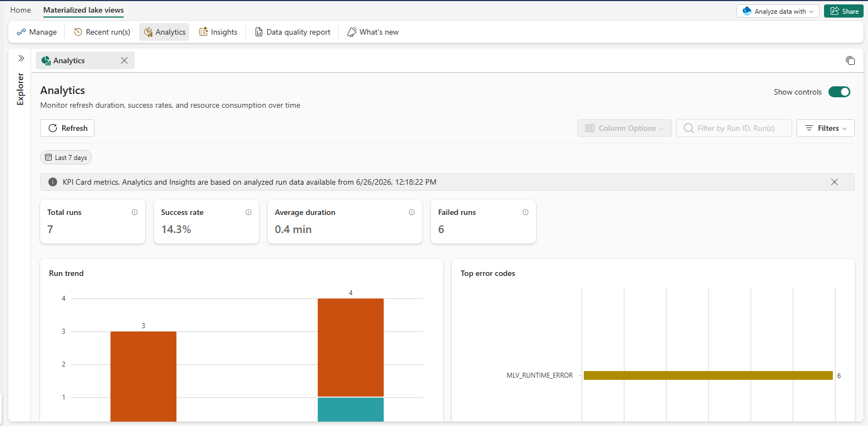The height and width of the screenshot is (426, 868).
Task: Open What's new
Action: click(373, 32)
